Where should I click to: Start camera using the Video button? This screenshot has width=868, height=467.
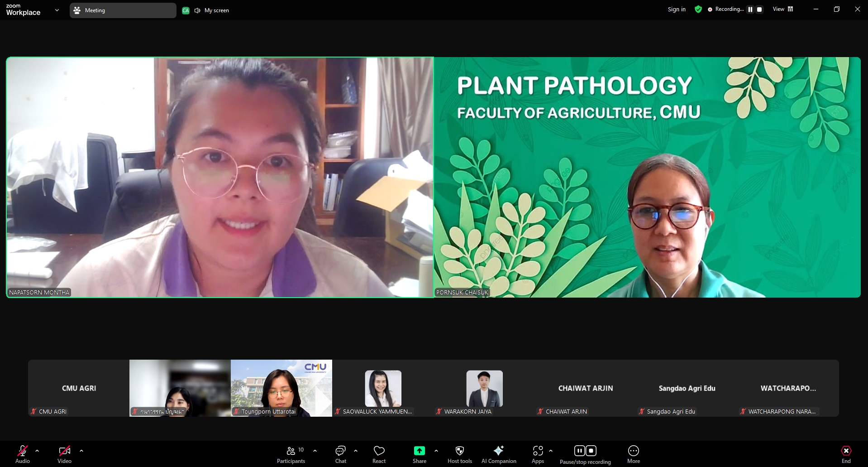pos(64,454)
